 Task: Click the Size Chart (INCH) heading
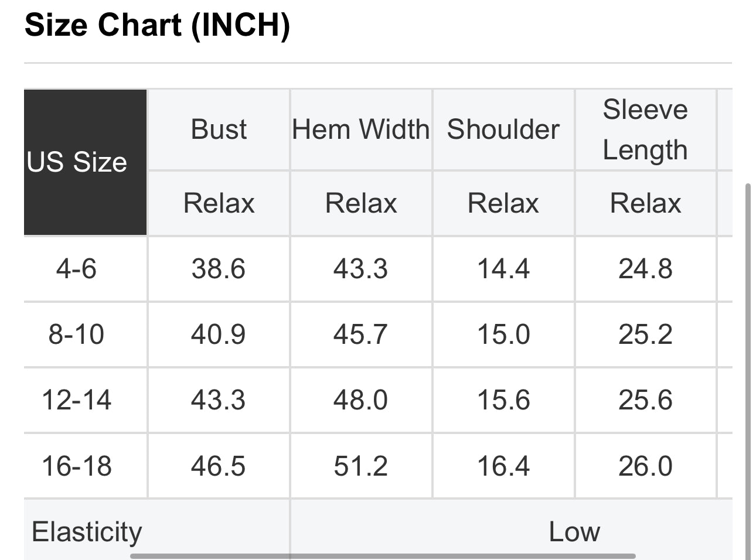(x=157, y=25)
